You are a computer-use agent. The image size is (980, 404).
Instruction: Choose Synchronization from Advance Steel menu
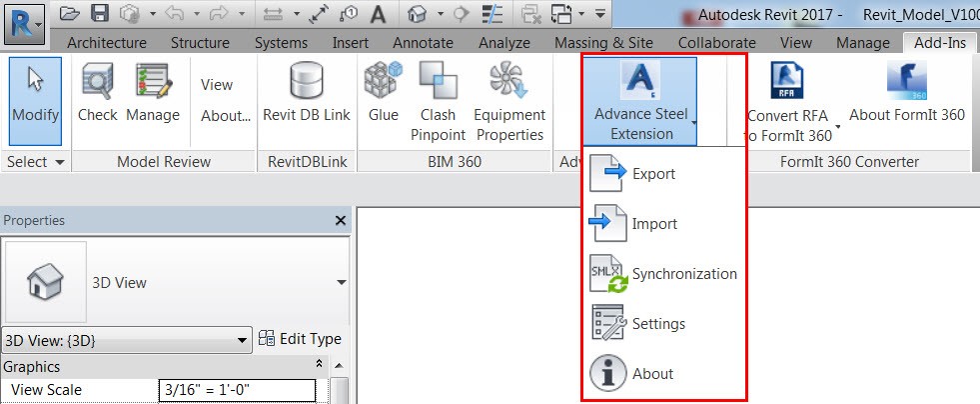pos(663,273)
